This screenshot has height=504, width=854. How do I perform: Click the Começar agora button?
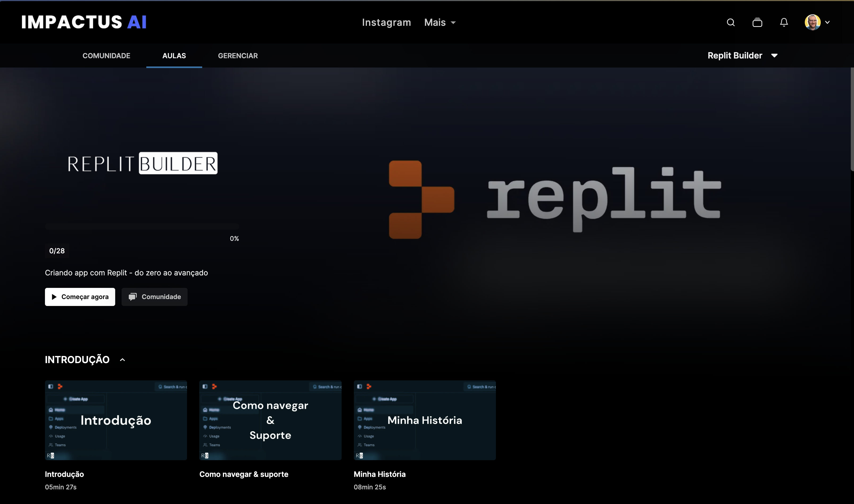click(80, 297)
